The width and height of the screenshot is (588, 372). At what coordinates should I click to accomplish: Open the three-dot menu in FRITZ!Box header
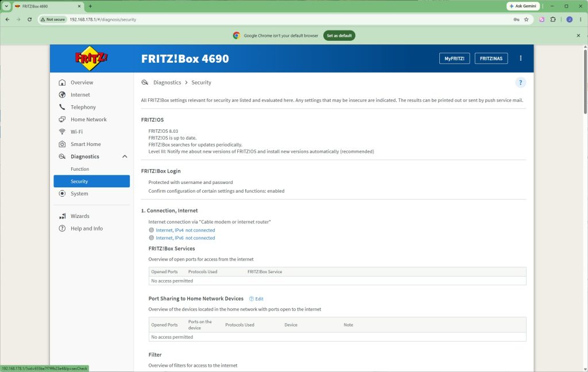[x=520, y=58]
